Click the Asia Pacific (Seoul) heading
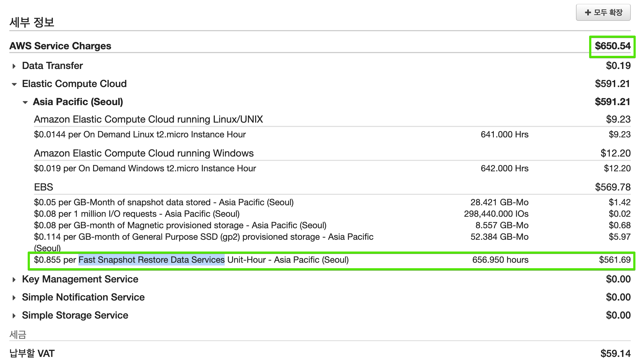 (x=78, y=102)
